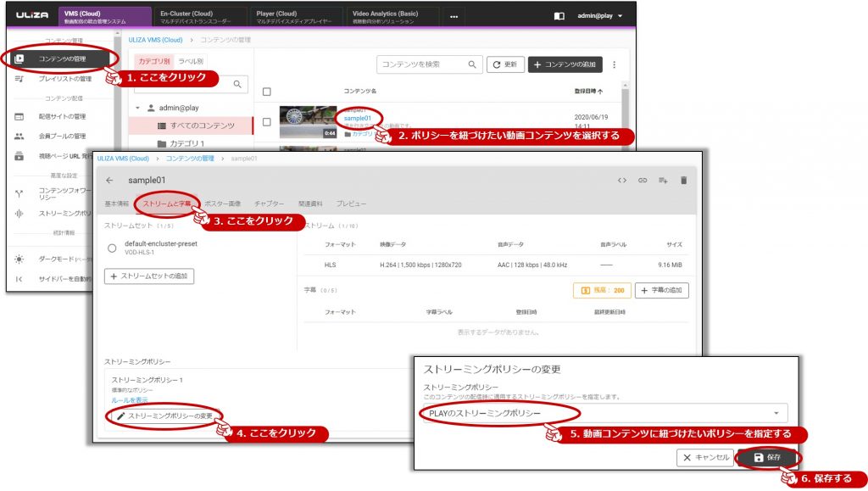
Task: Click the ルールを表示 link
Action: click(130, 399)
